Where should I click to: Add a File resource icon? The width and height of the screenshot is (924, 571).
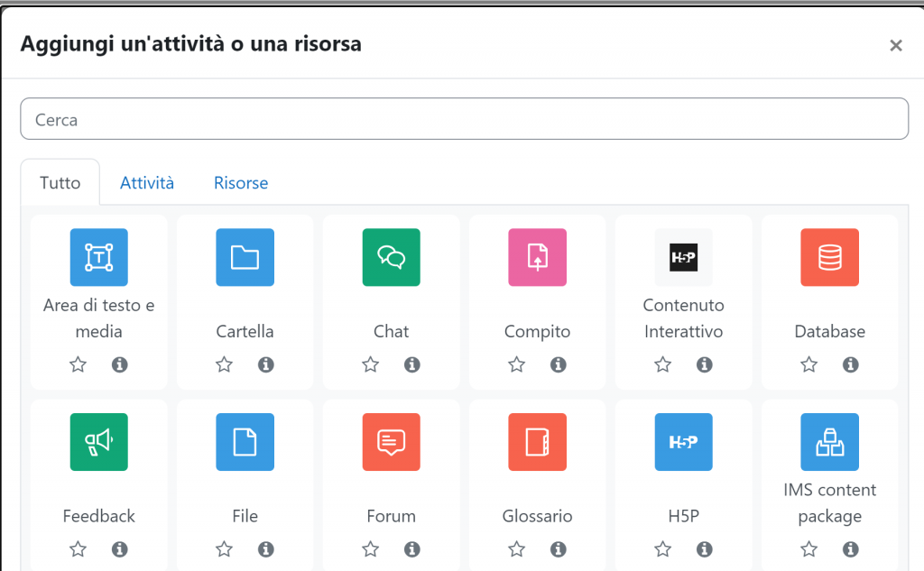(x=245, y=442)
